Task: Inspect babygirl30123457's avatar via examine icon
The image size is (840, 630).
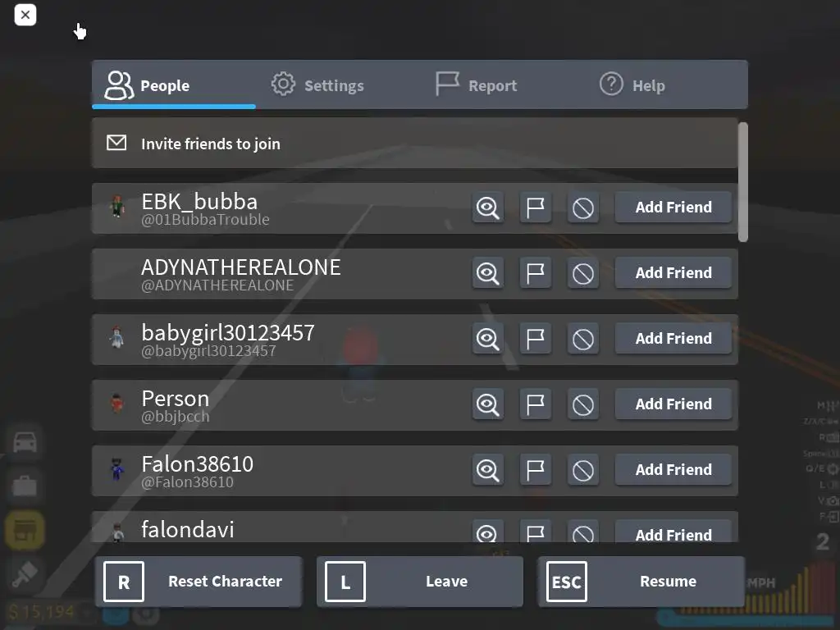Action: (x=487, y=339)
